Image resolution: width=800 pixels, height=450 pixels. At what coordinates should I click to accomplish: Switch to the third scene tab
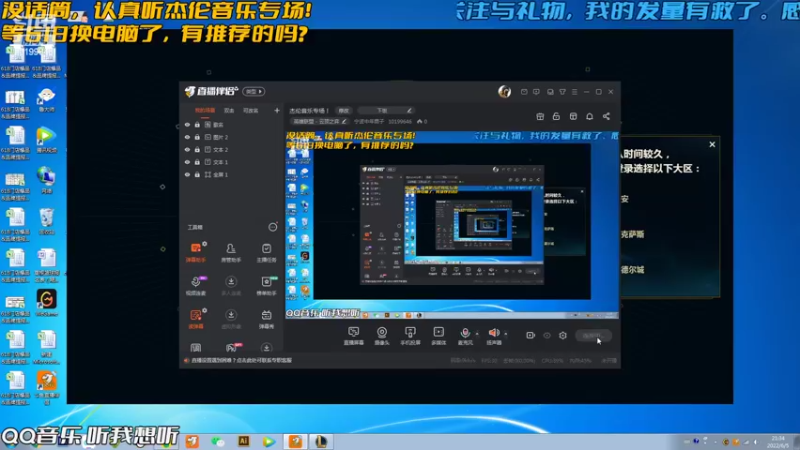(x=251, y=110)
